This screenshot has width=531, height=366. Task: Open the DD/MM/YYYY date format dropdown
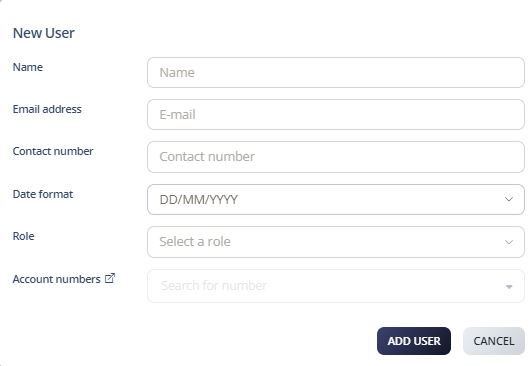coord(336,199)
